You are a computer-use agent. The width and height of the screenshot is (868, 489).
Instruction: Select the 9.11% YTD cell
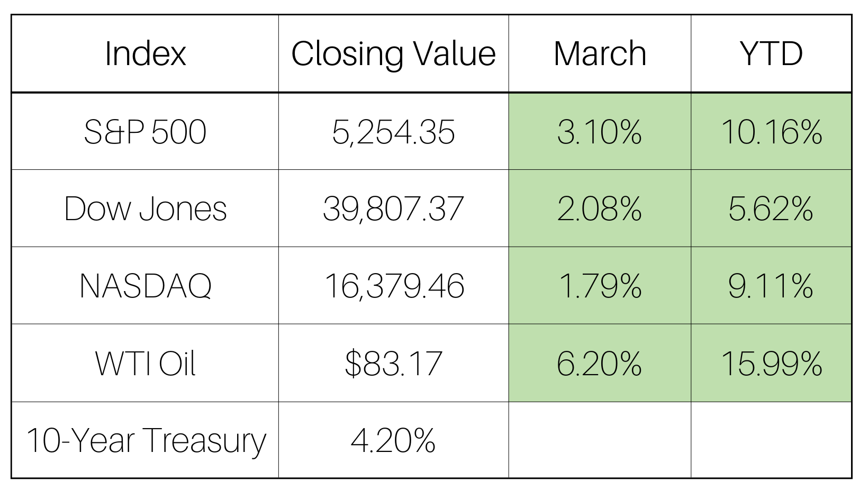771,286
